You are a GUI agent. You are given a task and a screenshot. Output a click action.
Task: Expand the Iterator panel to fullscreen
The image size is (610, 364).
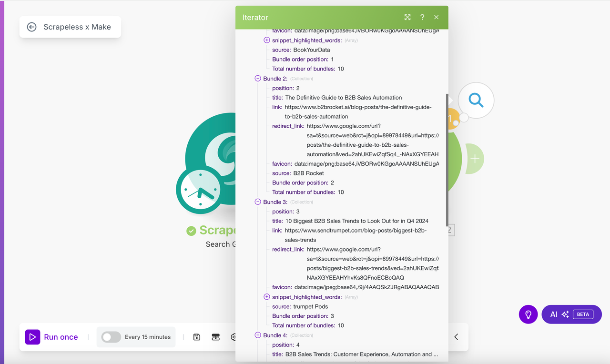tap(407, 17)
